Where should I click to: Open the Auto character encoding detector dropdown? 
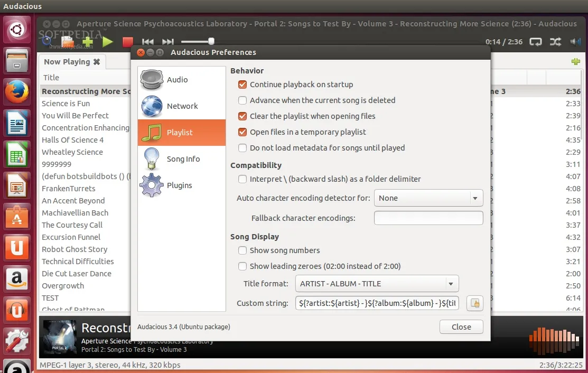tap(428, 198)
